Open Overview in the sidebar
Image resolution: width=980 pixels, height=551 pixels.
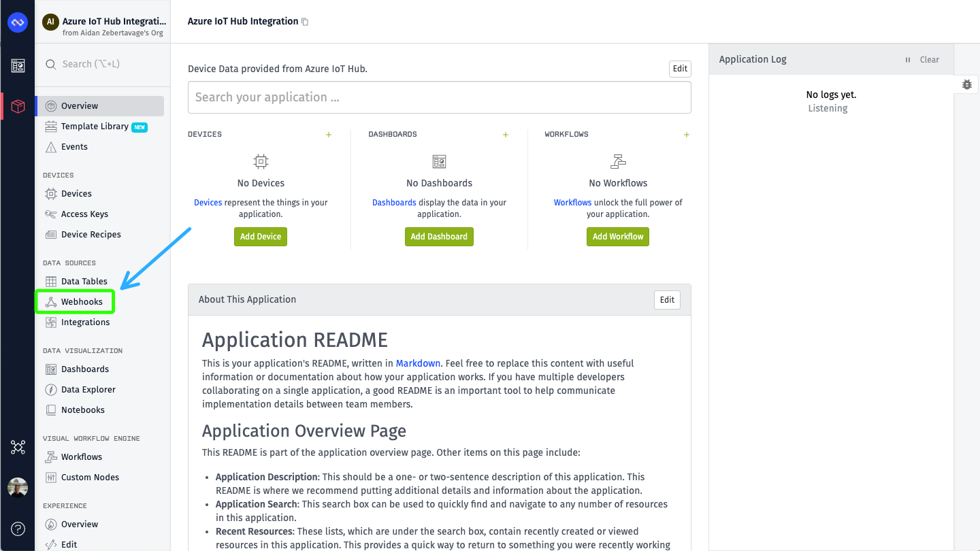[x=99, y=106]
